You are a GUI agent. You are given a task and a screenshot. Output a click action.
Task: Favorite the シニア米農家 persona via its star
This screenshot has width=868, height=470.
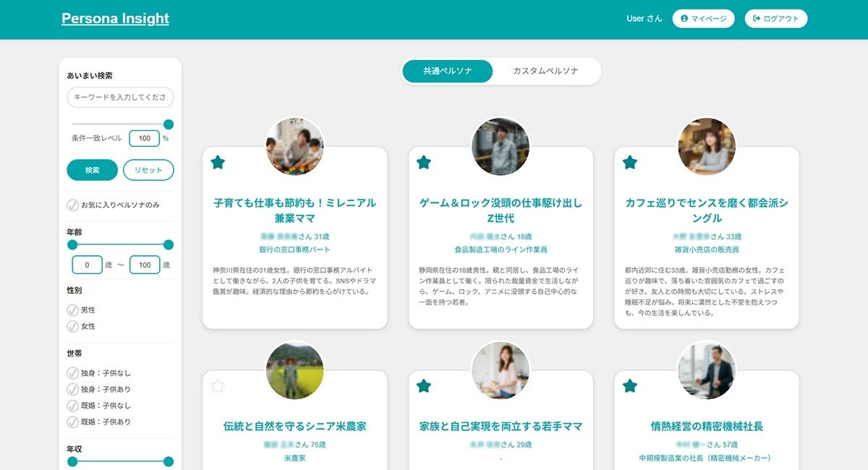coord(218,385)
